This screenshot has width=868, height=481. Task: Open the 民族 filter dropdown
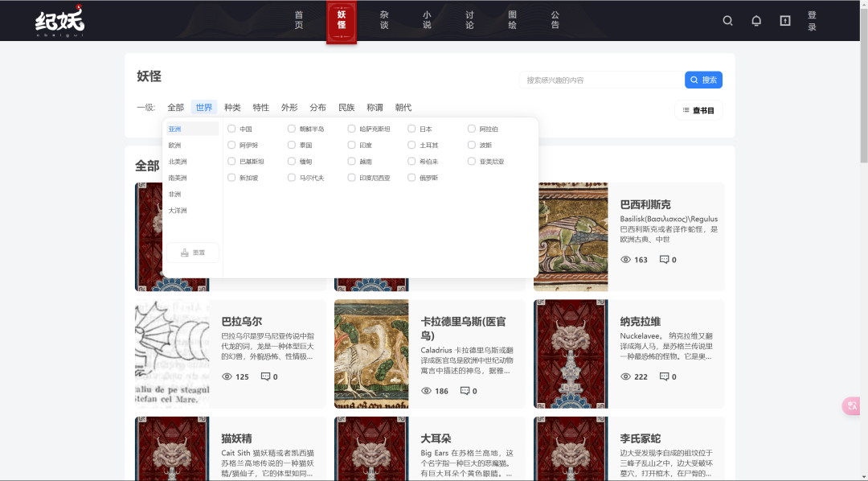tap(346, 108)
